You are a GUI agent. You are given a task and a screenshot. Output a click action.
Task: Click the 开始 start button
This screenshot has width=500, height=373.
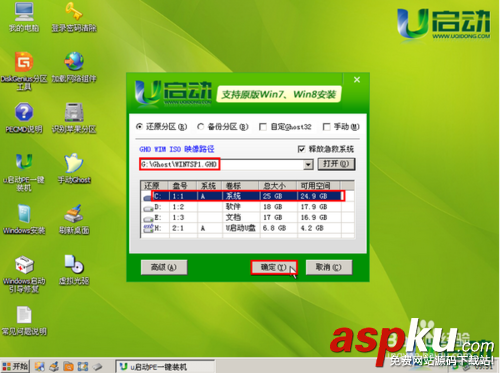coord(15,367)
